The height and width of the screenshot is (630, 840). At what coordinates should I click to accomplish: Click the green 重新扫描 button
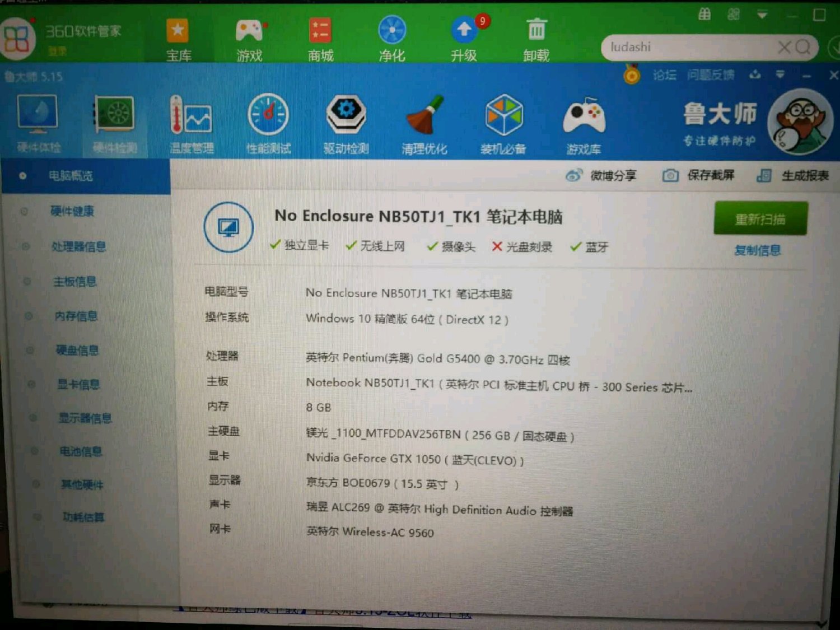pos(760,219)
